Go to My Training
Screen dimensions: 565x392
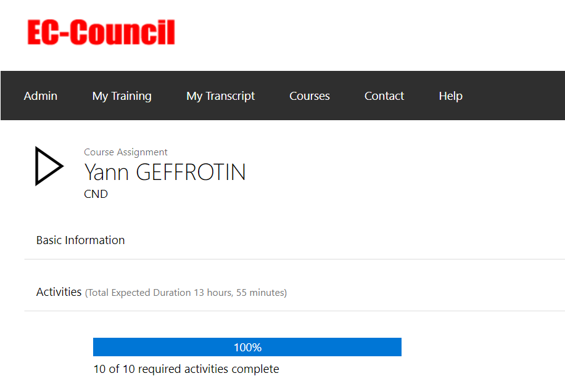tap(122, 96)
